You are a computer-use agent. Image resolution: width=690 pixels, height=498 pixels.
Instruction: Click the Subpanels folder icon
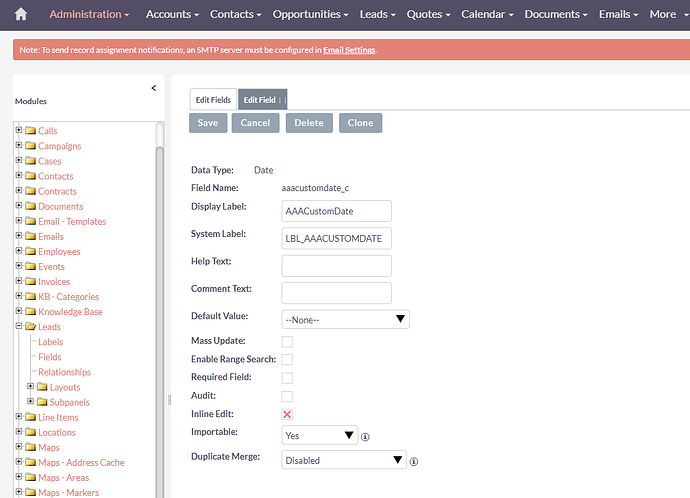42,402
